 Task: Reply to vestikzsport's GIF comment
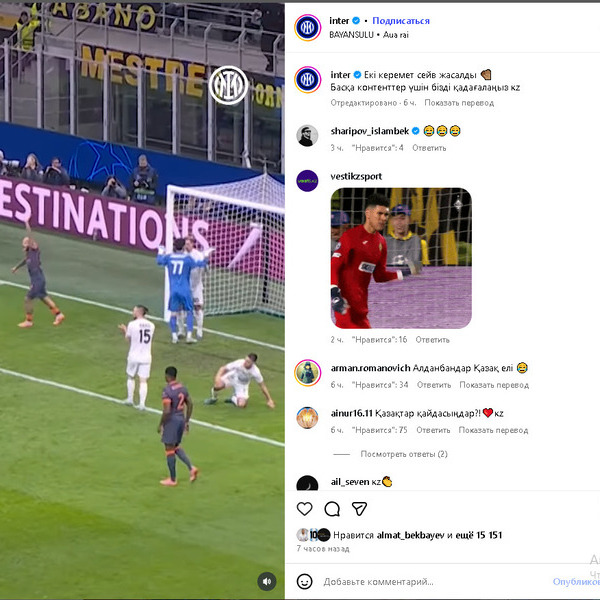click(432, 339)
